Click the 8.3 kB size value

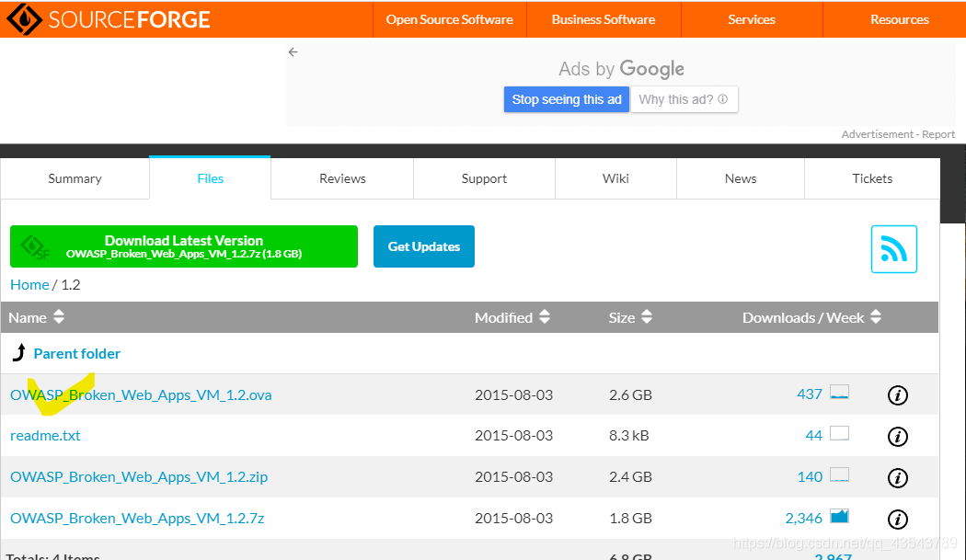point(629,436)
